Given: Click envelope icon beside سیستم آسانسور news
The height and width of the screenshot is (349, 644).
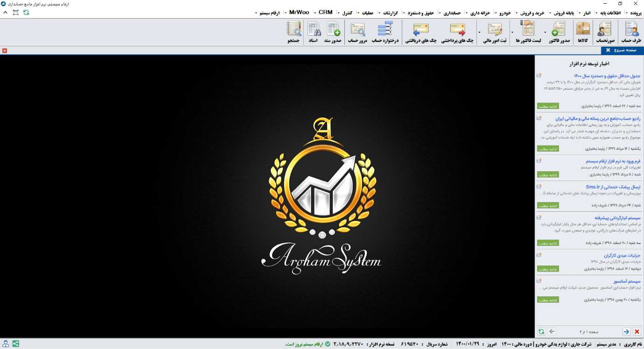Looking at the screenshot, I should [539, 281].
